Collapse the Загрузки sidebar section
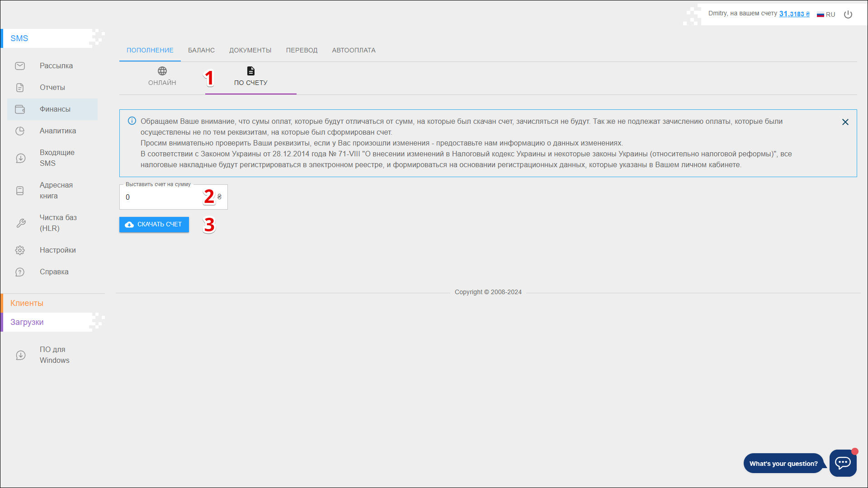 27,322
